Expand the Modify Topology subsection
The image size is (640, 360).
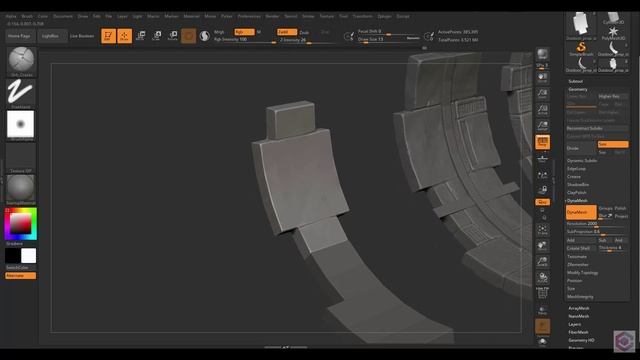(x=582, y=273)
